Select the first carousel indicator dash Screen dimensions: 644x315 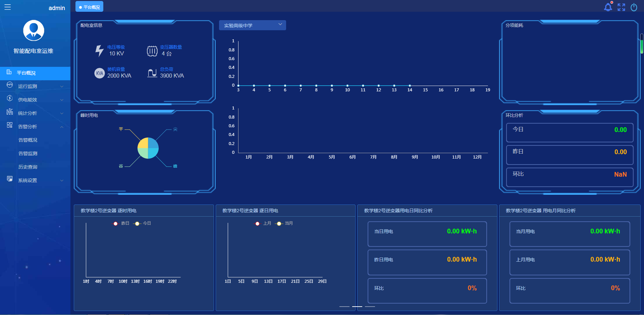pos(344,306)
